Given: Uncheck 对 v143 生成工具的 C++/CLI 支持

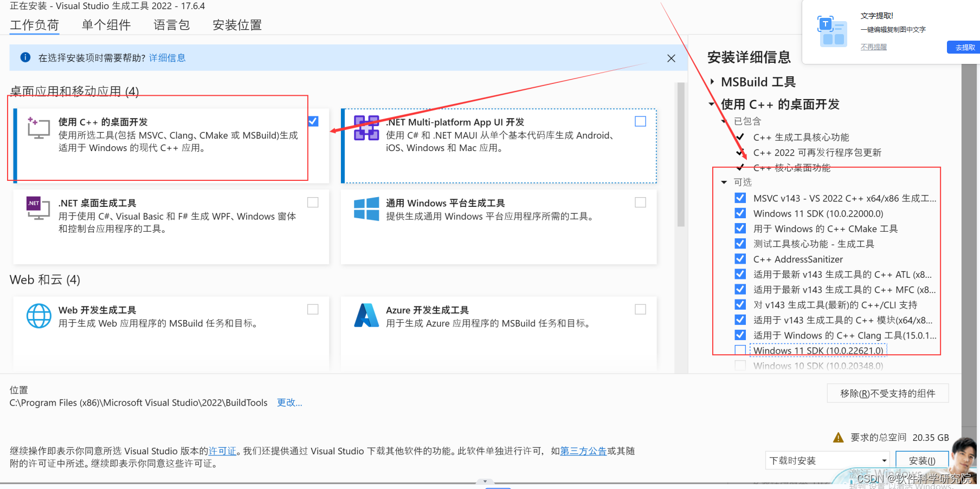Looking at the screenshot, I should 740,304.
